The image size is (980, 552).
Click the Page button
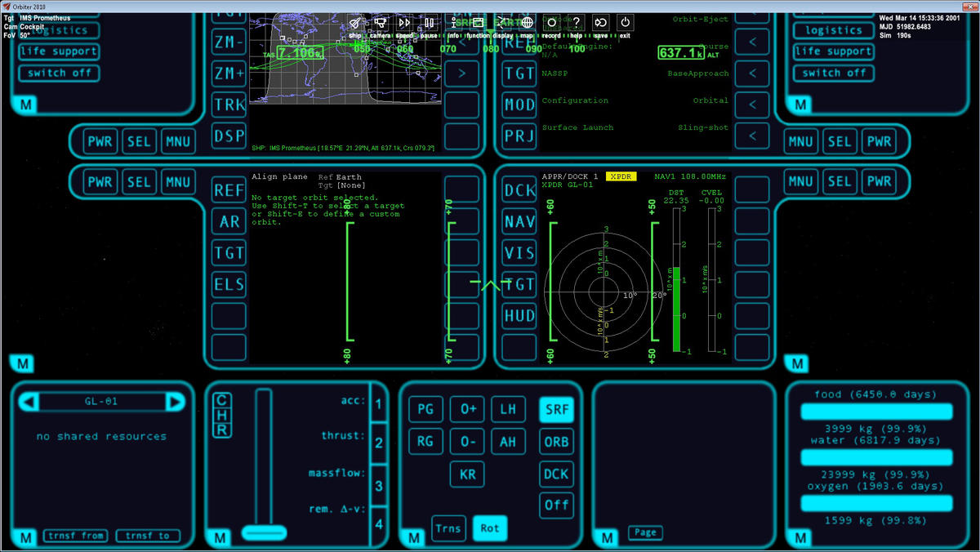(645, 532)
